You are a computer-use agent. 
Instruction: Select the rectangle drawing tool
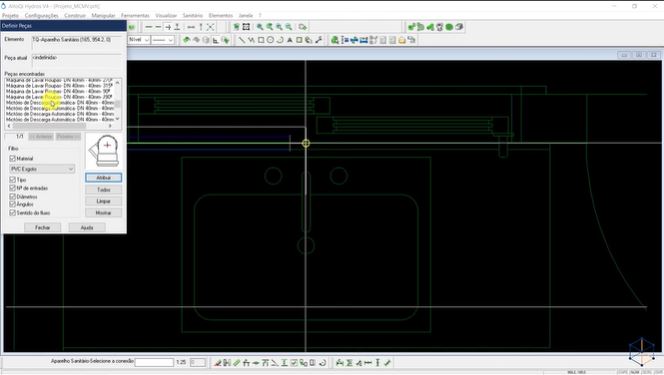click(x=261, y=40)
